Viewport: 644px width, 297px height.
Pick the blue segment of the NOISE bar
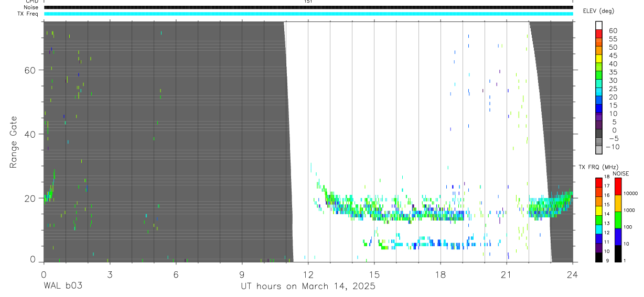click(x=618, y=236)
